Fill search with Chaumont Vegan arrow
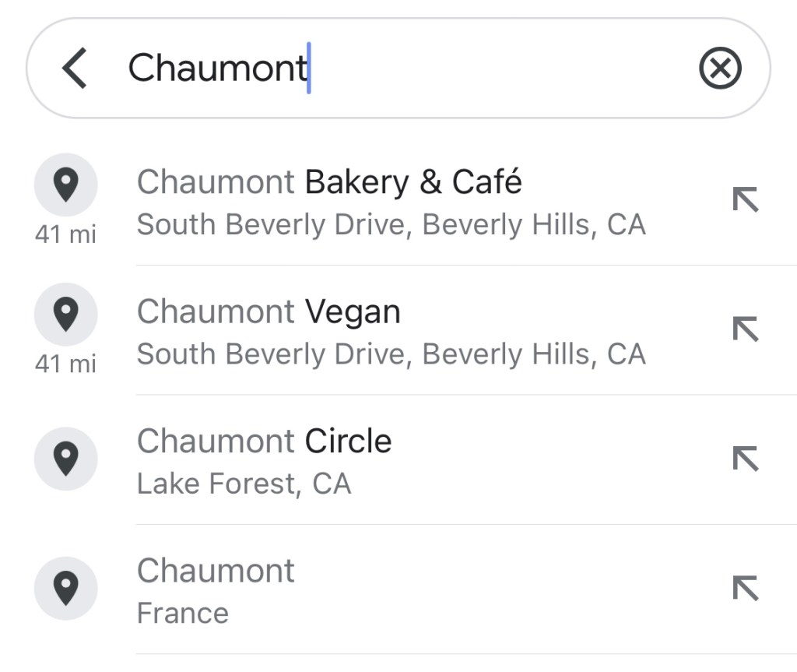797x672 pixels. click(x=745, y=329)
